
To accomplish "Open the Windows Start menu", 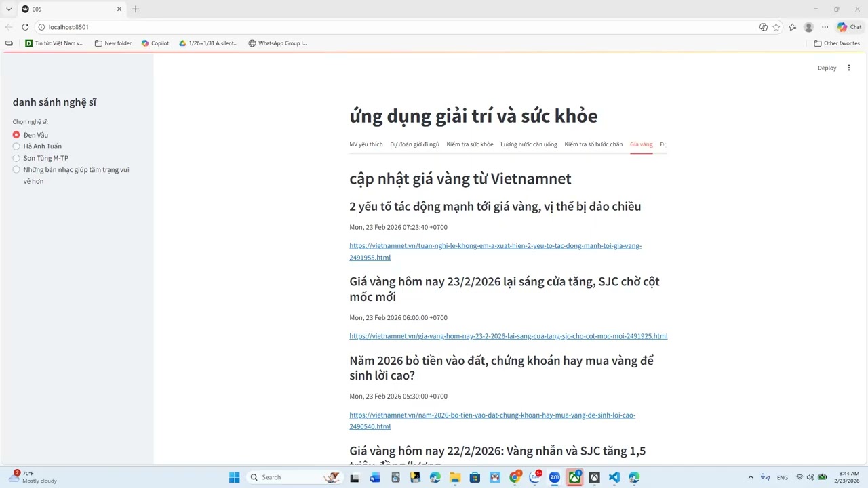I will 234,477.
